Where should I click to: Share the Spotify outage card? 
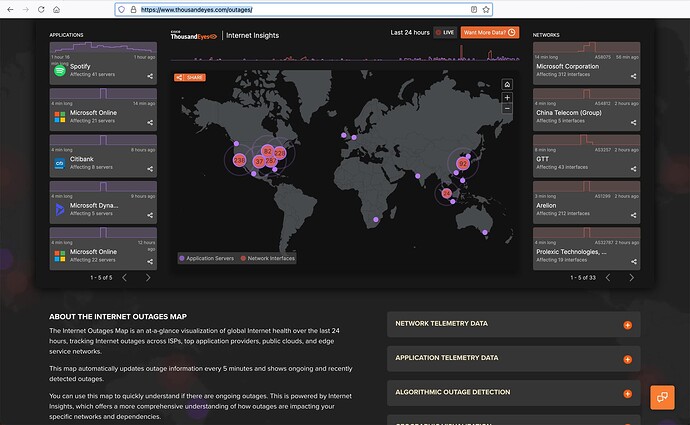(x=150, y=76)
